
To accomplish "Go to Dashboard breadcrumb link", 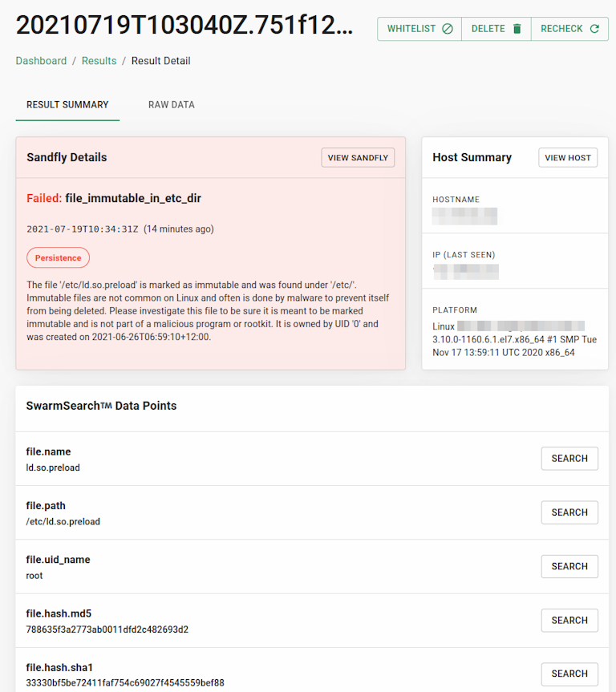I will 41,61.
